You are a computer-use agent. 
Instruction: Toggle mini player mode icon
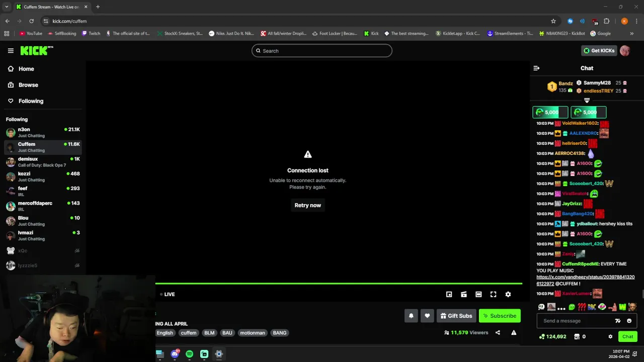[449, 295]
